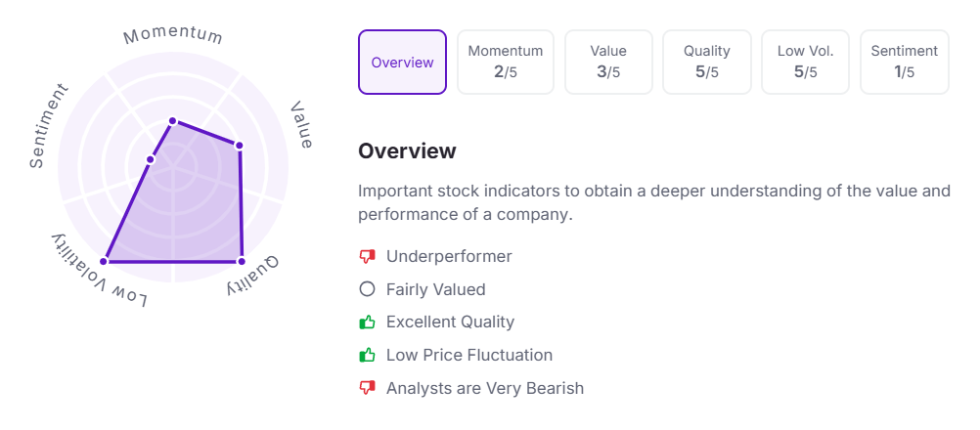
Task: Click the Excellent Quality thumbs-up icon
Action: [x=368, y=322]
